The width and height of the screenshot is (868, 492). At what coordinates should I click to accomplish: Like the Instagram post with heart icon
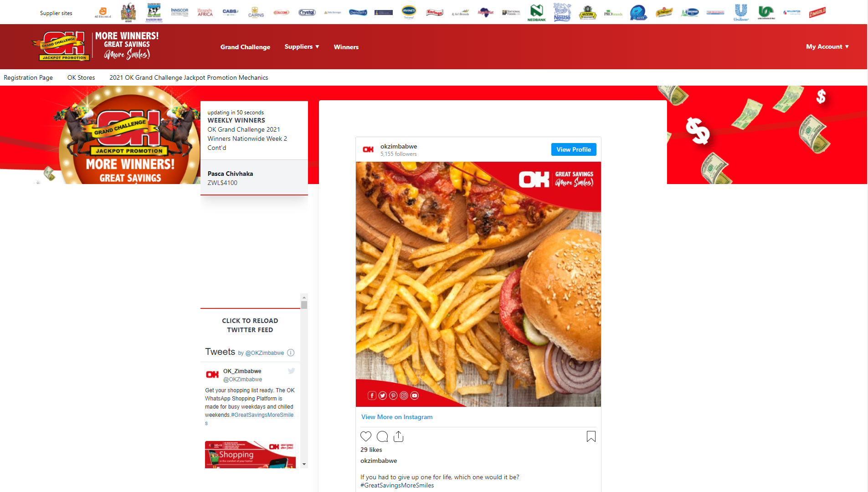(x=365, y=436)
